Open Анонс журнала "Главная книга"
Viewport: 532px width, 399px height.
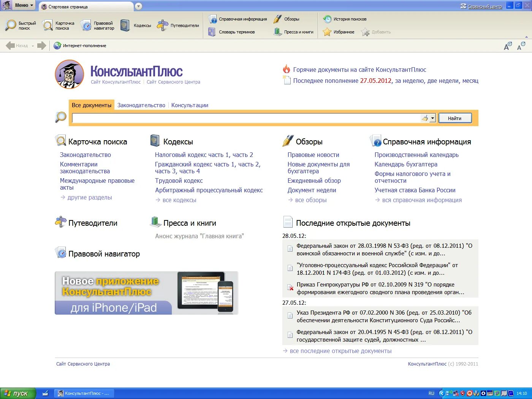(199, 236)
